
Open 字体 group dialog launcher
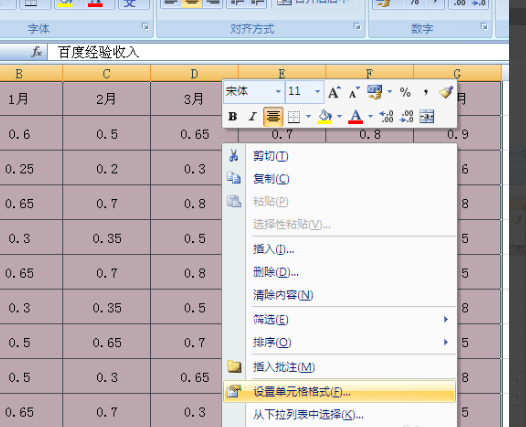click(145, 26)
